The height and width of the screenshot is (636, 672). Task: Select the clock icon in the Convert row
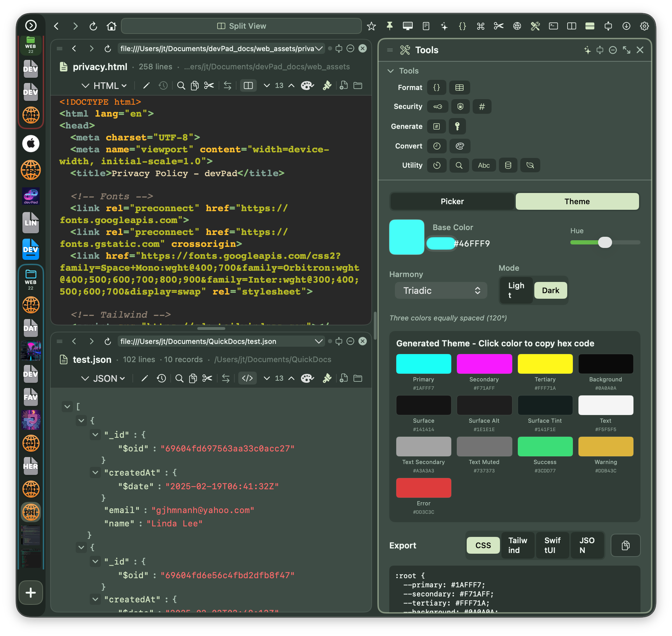point(437,146)
